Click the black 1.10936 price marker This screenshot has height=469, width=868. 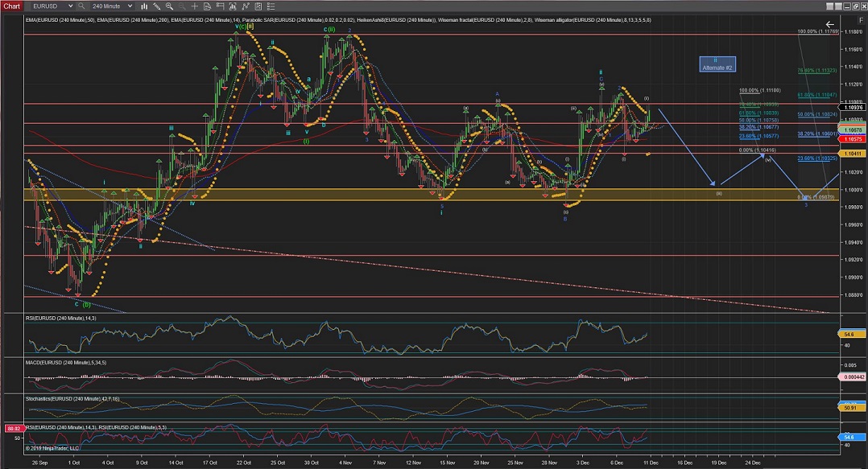[x=852, y=107]
